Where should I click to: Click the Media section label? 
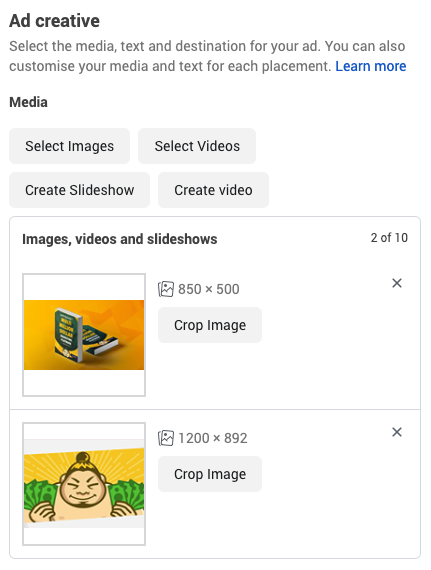click(28, 102)
